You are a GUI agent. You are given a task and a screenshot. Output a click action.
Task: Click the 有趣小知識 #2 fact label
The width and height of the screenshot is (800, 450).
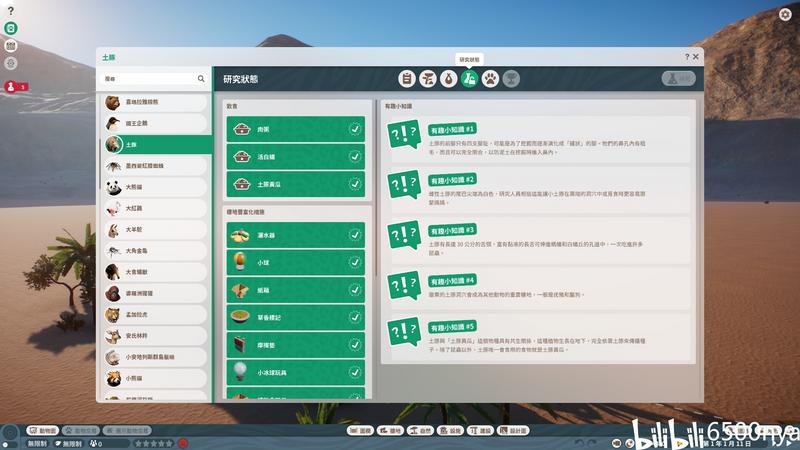click(453, 180)
